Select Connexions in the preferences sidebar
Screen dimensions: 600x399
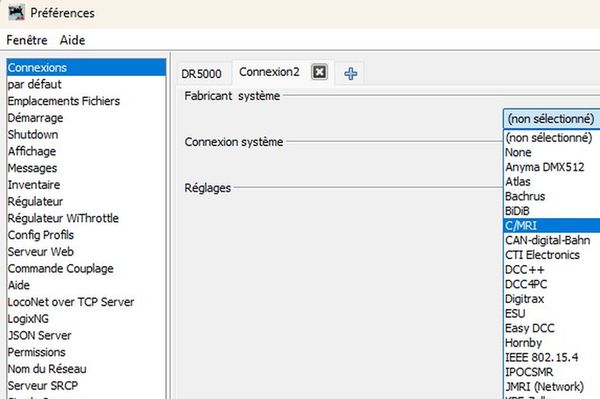point(86,68)
